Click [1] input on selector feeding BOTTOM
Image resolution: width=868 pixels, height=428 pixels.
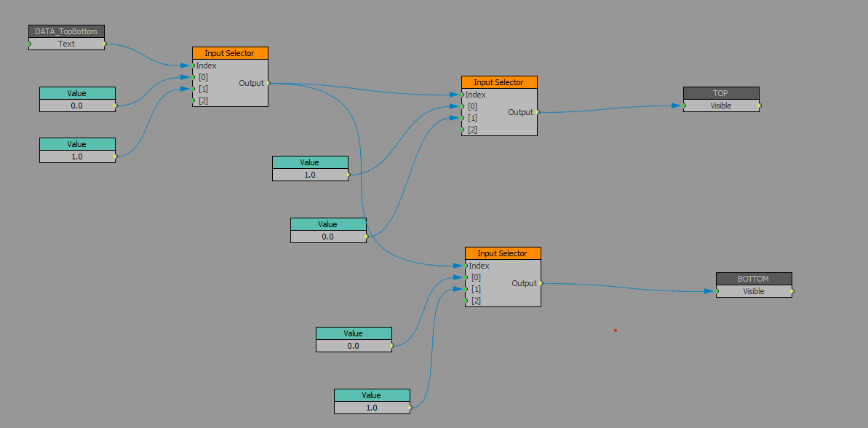click(466, 289)
